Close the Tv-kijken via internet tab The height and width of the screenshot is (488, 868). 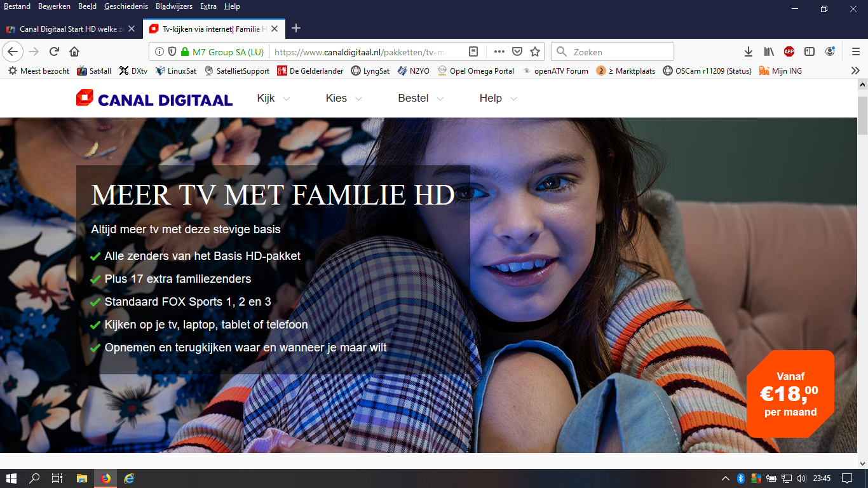(275, 29)
